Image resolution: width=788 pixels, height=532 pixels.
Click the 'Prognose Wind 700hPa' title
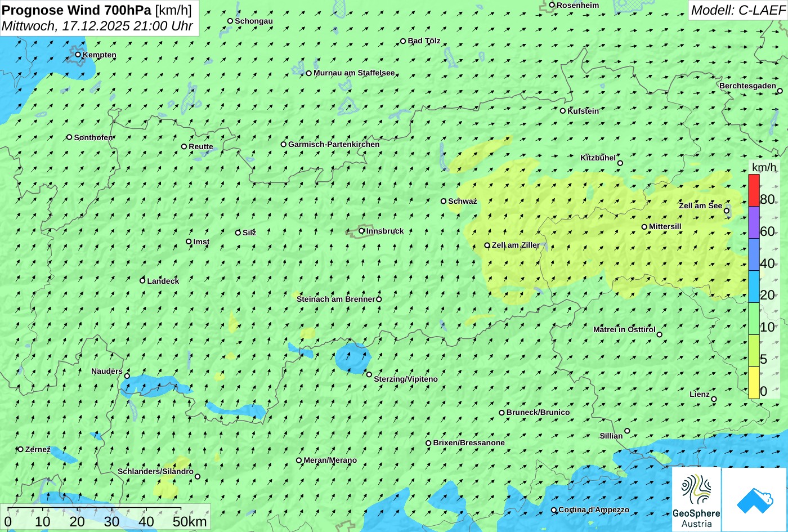coord(77,10)
